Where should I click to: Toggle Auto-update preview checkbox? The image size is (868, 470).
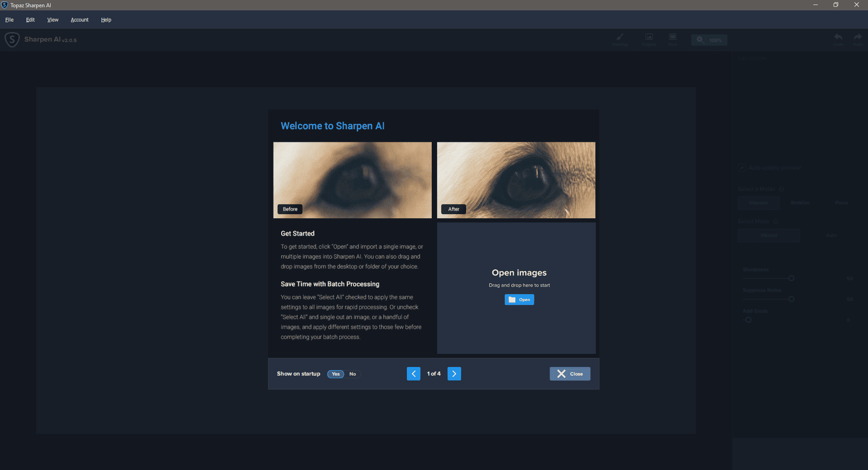(x=742, y=168)
